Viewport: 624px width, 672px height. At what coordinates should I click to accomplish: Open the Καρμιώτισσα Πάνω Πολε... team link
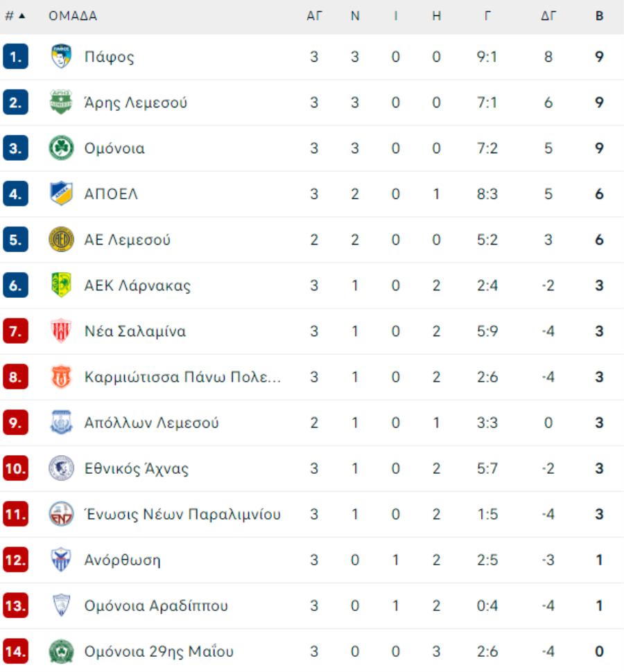click(x=183, y=377)
